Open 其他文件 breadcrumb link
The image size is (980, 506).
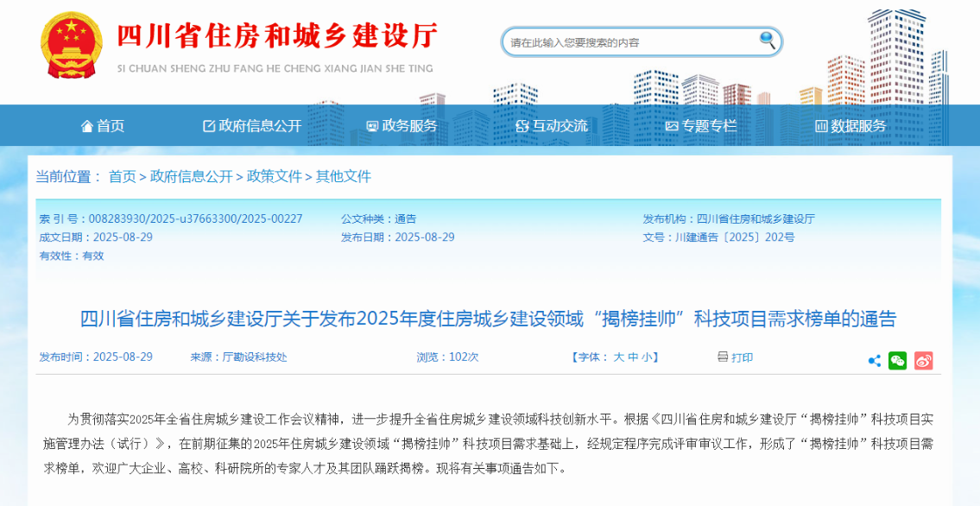tap(343, 176)
